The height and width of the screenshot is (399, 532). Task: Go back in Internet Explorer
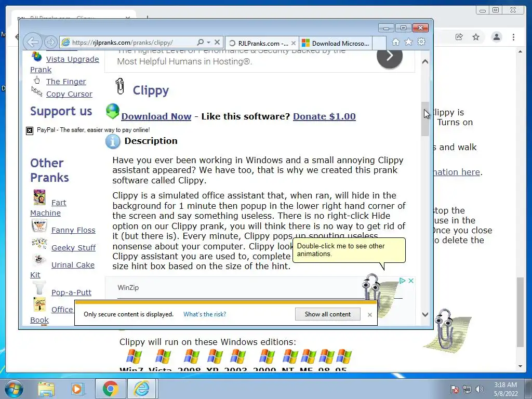(33, 42)
